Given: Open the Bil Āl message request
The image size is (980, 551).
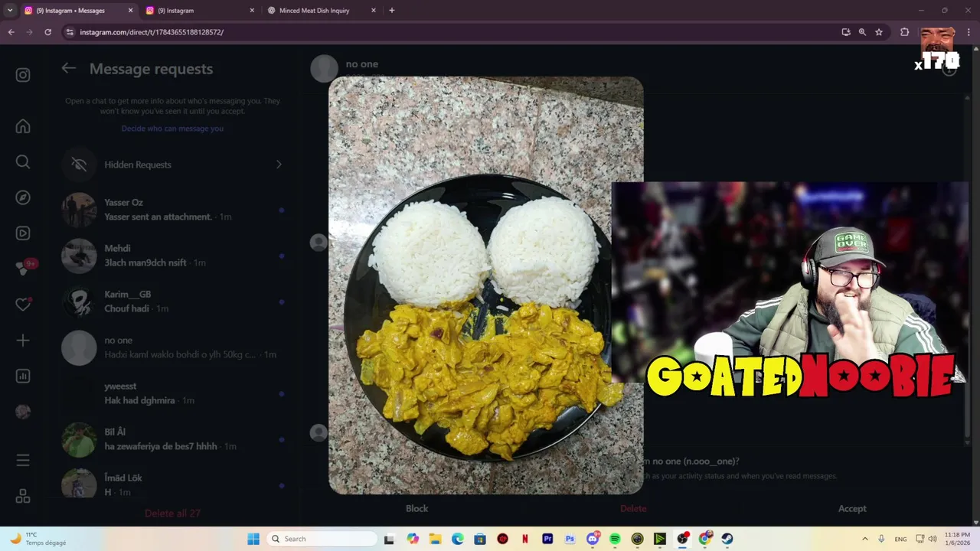Looking at the screenshot, I should pyautogui.click(x=172, y=439).
